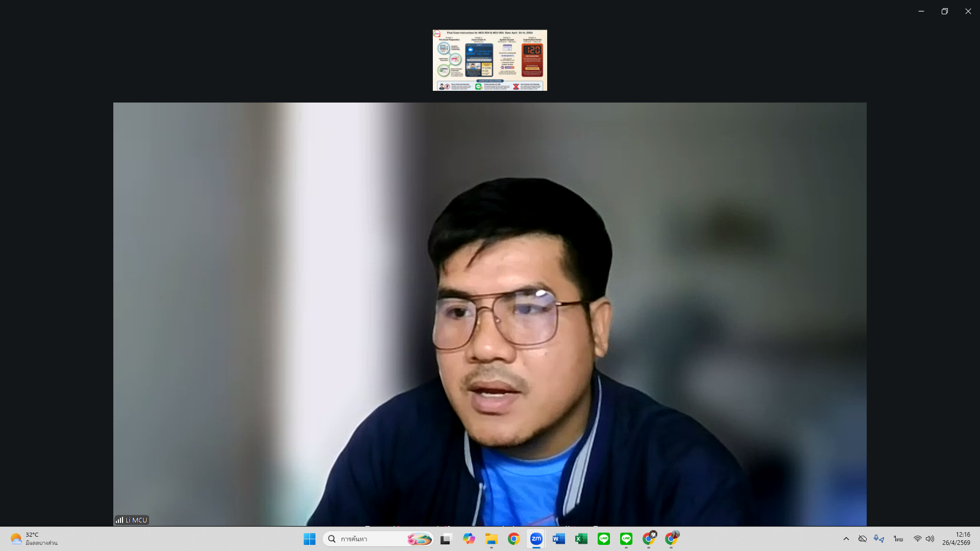Select the shared exam instructions thumbnail
This screenshot has width=980, height=551.
tap(489, 60)
